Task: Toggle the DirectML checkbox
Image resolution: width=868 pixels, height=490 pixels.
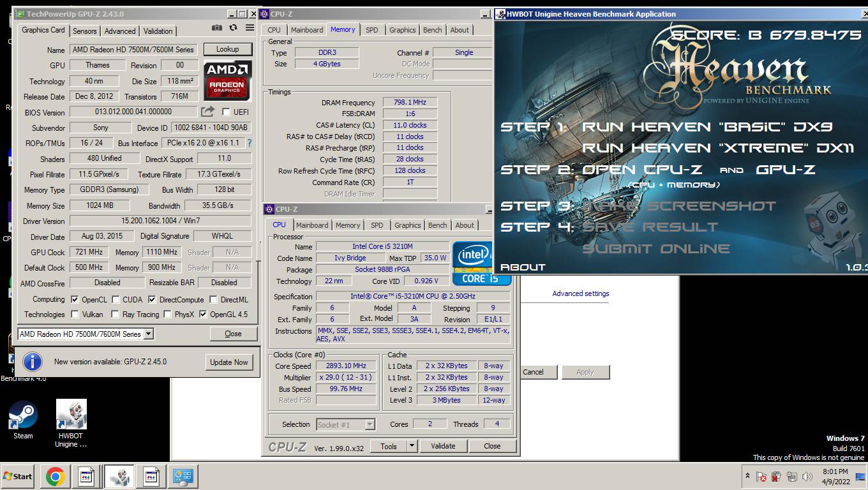Action: pyautogui.click(x=213, y=299)
